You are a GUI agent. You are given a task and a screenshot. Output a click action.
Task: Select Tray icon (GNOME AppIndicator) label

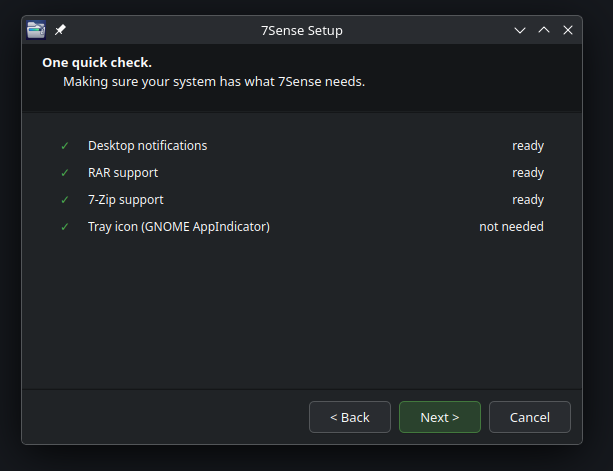click(179, 227)
